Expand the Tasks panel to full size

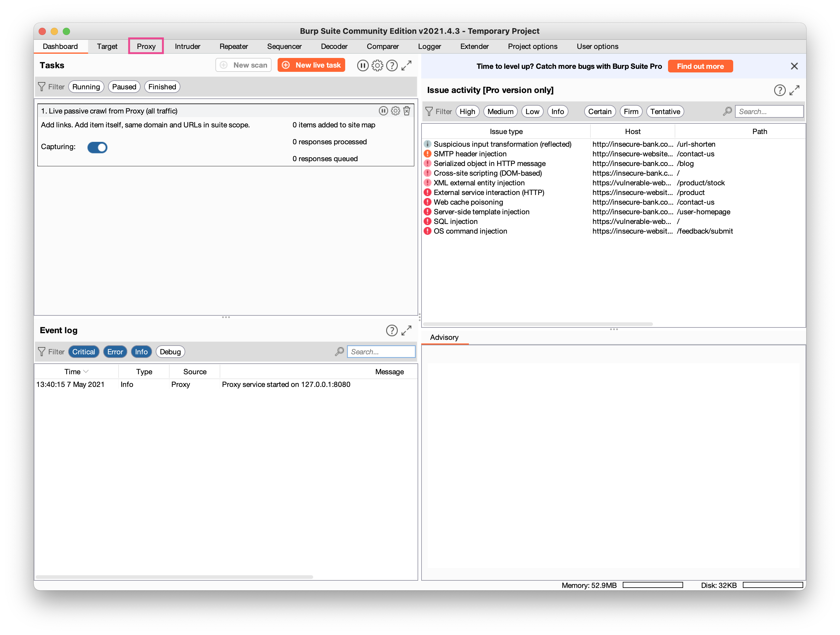(406, 65)
